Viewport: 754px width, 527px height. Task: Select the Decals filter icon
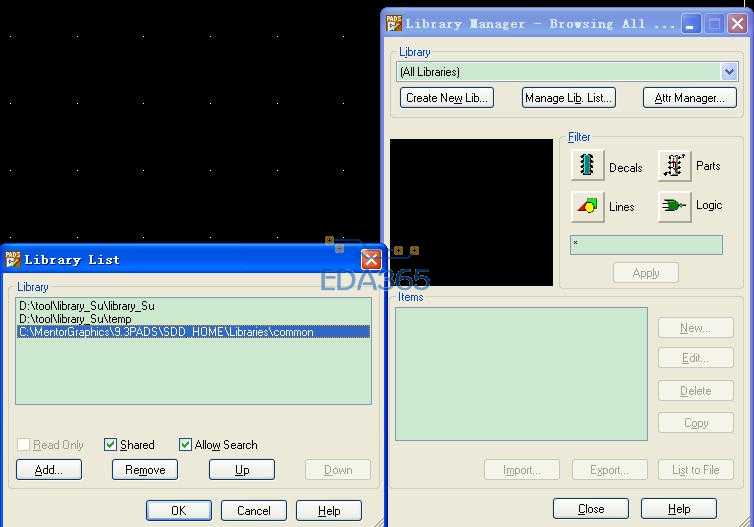coord(587,165)
